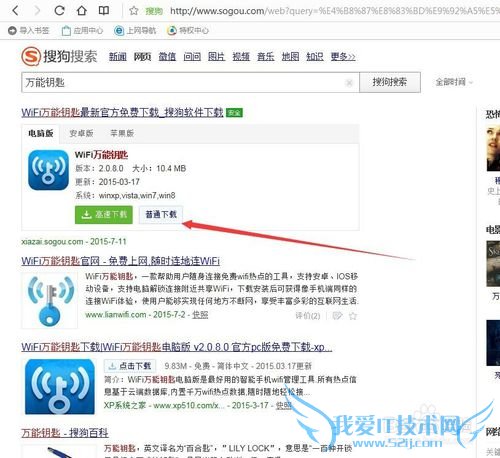Viewport: 500px width, 458px height.
Task: Switch to 微信 search category
Action: point(167,57)
